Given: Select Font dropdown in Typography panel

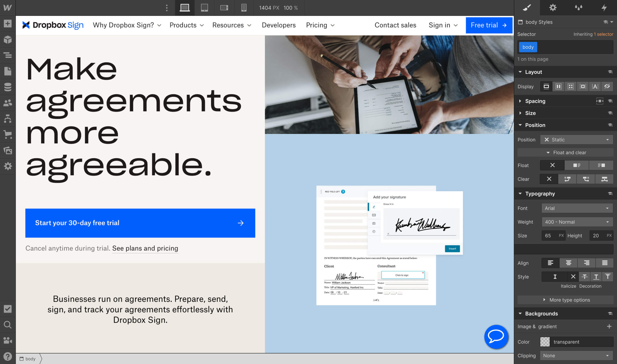Looking at the screenshot, I should click(x=577, y=208).
